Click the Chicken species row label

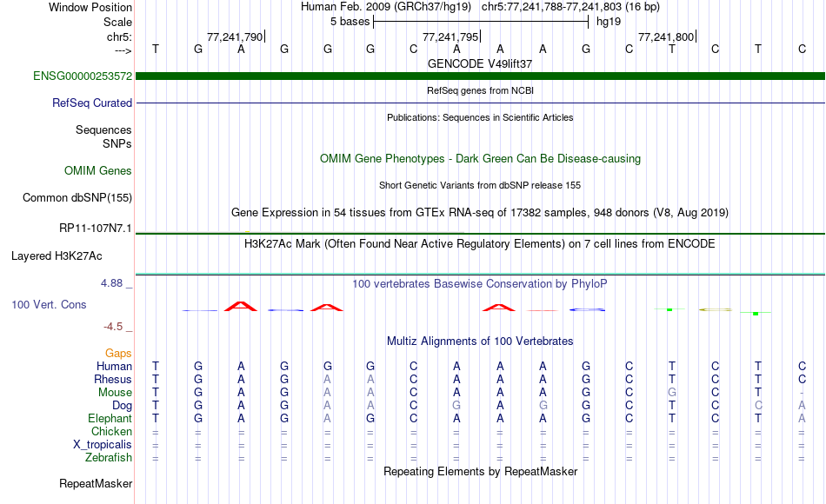coord(111,431)
